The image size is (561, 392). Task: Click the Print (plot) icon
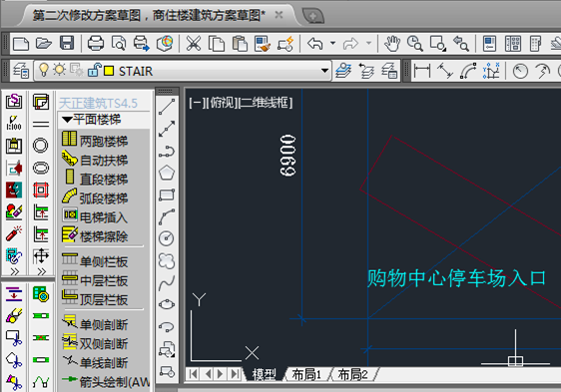point(96,44)
